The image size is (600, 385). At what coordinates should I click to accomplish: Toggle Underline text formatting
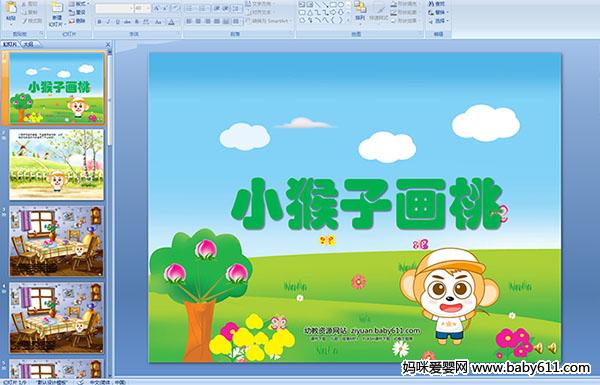118,22
